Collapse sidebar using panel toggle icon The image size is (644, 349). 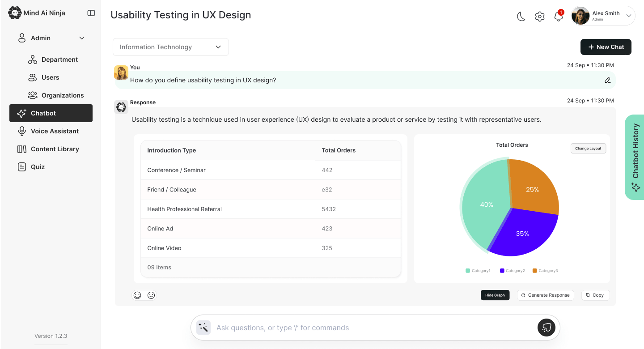pos(91,13)
